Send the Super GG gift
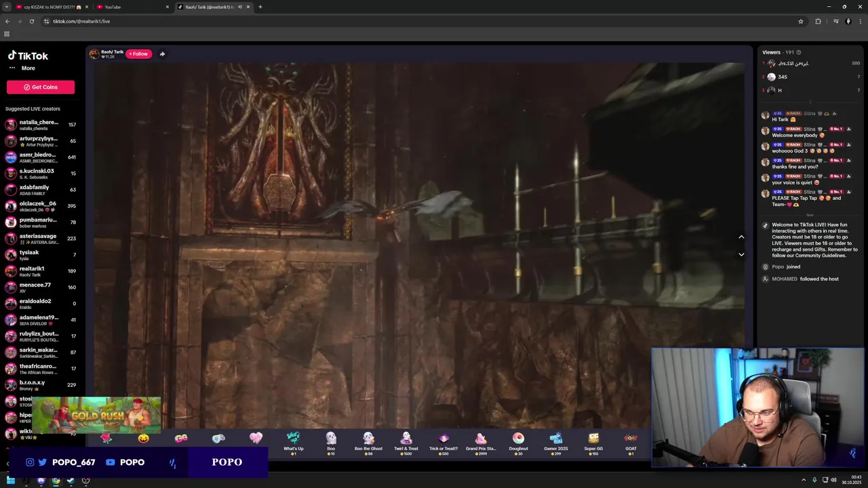 [x=593, y=443]
